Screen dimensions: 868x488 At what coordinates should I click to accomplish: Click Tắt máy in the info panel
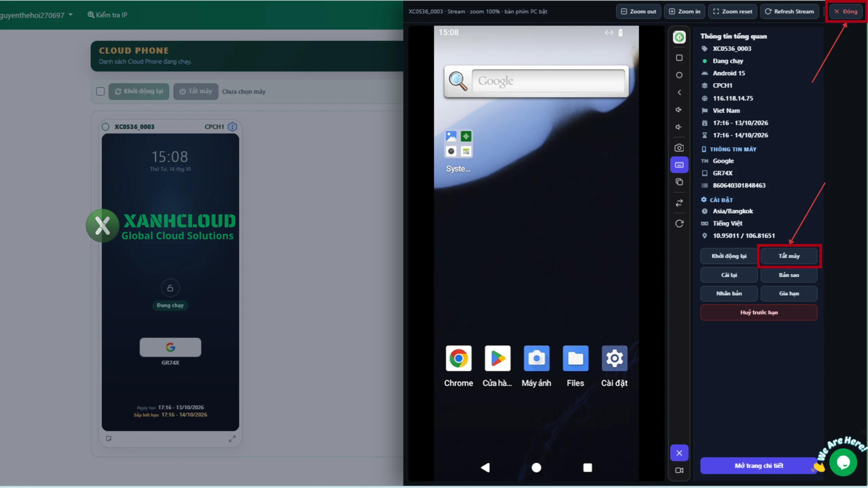point(789,256)
